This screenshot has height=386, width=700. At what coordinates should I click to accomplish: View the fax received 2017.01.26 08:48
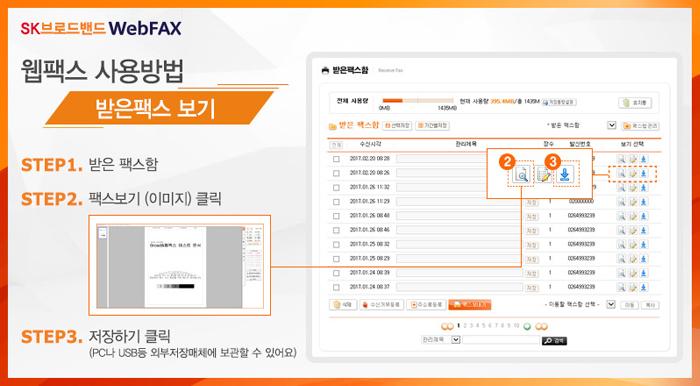tap(621, 216)
